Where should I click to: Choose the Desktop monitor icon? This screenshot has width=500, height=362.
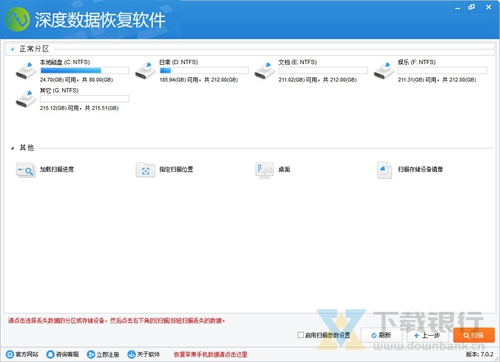264,170
